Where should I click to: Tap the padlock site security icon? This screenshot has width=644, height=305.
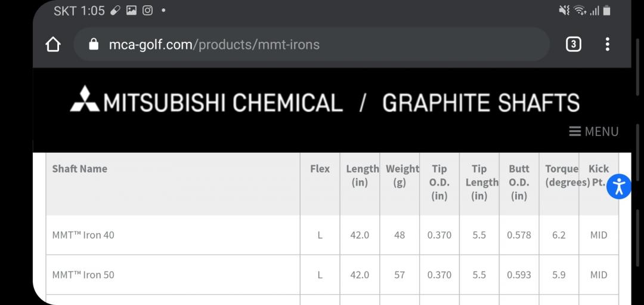(93, 45)
